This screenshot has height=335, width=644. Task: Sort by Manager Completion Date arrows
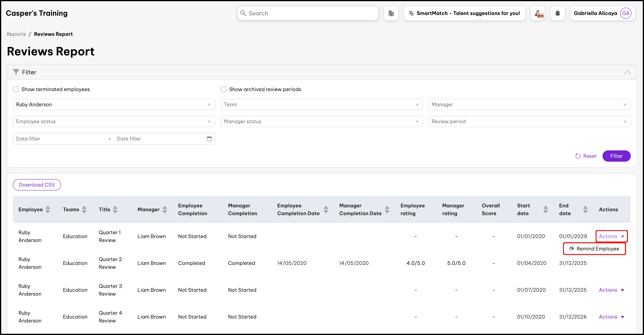point(387,209)
